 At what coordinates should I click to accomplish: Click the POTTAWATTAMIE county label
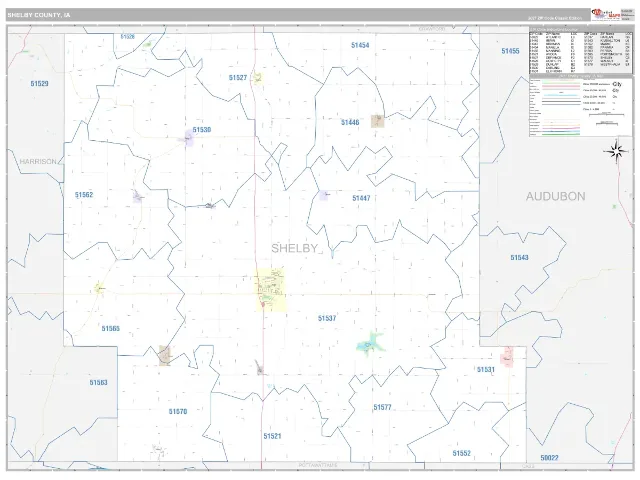[318, 465]
